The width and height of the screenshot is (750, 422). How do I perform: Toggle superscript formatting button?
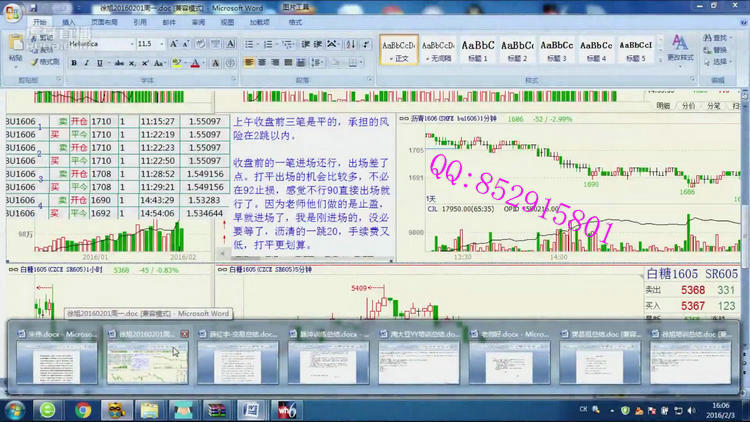[x=143, y=63]
